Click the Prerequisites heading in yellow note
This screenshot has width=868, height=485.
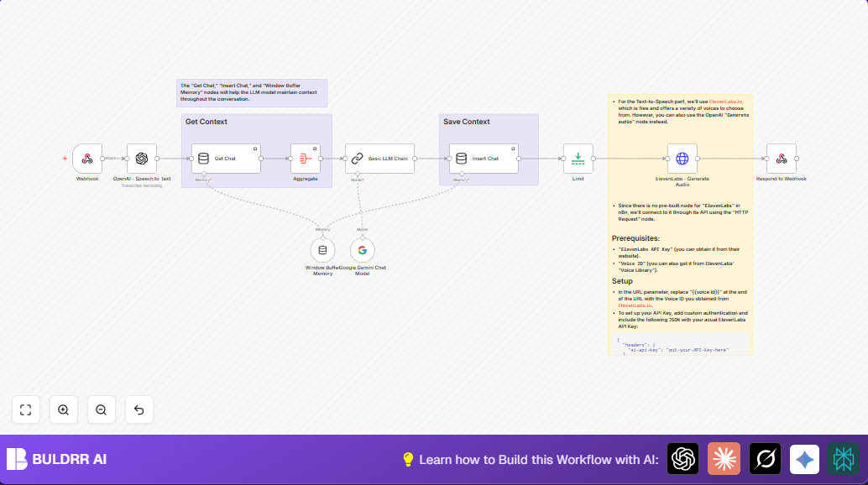click(635, 238)
